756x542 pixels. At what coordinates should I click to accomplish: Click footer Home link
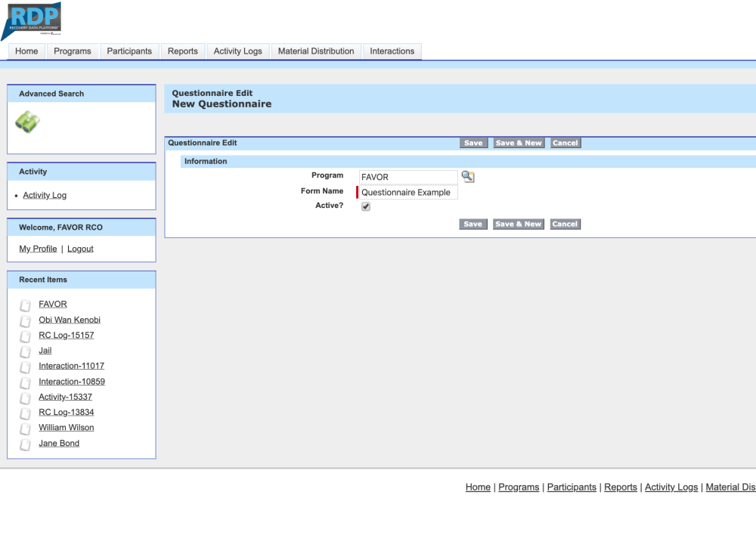(478, 487)
